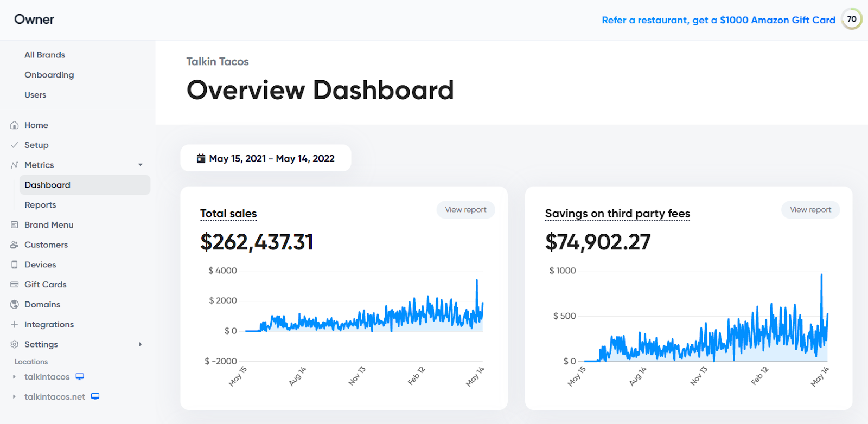Click monitor icon beside talkintacos location

(80, 377)
